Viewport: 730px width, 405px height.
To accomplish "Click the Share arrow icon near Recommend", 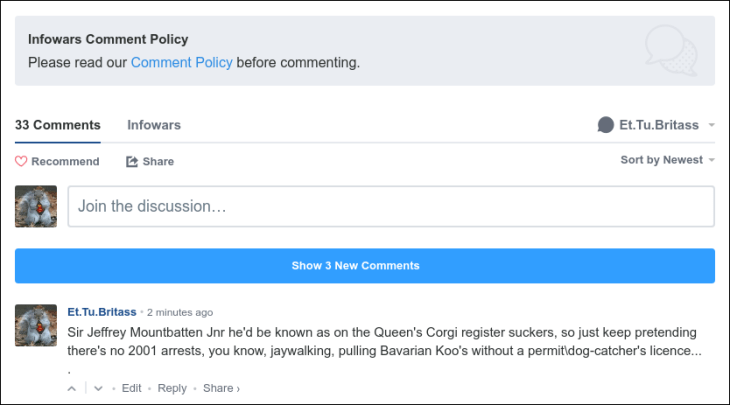I will pos(132,161).
